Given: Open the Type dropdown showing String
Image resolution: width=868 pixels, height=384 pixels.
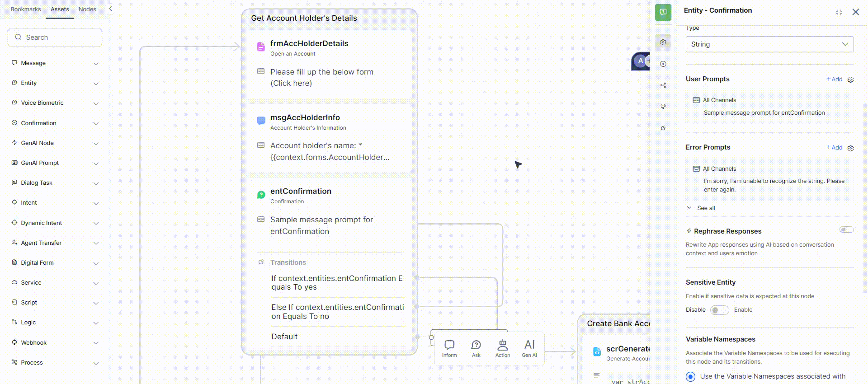Looking at the screenshot, I should click(x=769, y=44).
